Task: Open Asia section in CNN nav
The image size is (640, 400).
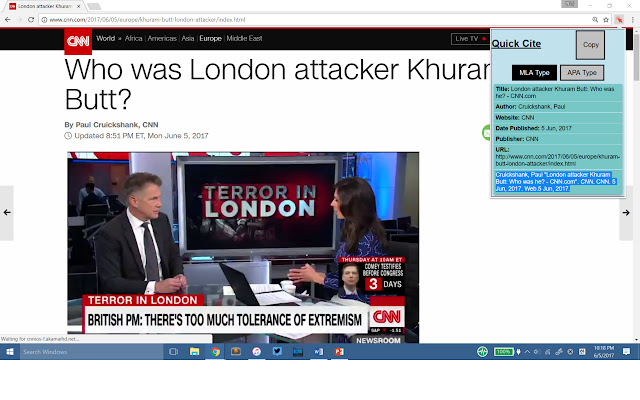Action: pos(188,38)
